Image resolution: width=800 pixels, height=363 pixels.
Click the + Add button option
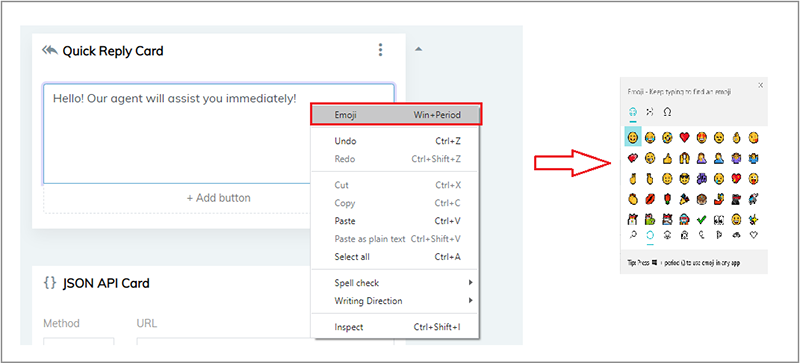(x=218, y=198)
